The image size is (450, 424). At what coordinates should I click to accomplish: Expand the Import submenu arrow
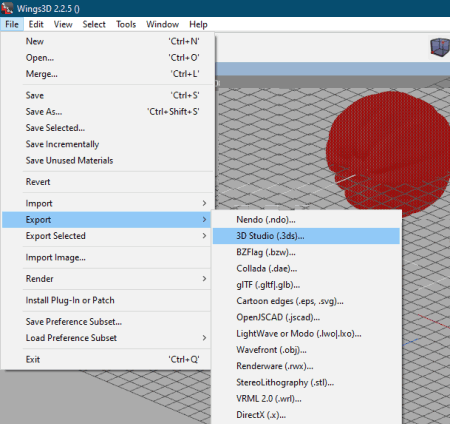[204, 203]
